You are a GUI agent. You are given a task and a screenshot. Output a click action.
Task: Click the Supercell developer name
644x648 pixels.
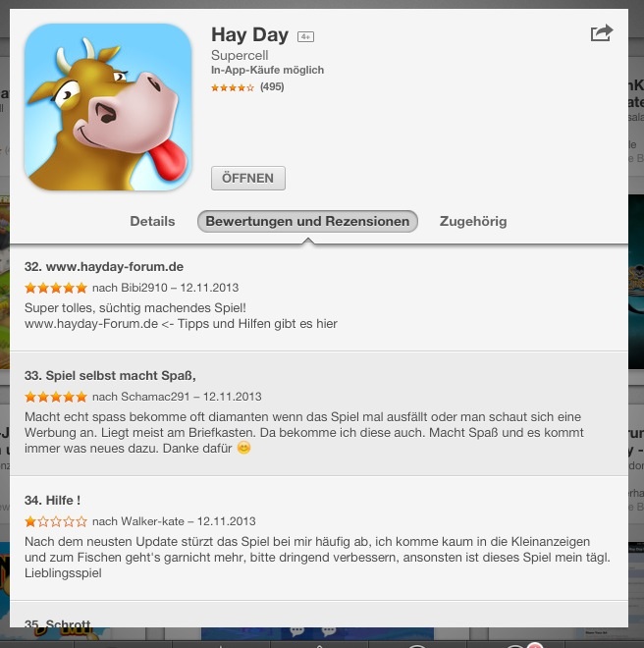click(x=240, y=55)
